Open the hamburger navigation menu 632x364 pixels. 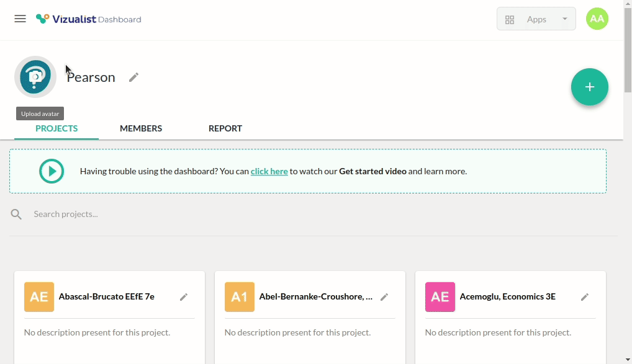tap(20, 19)
